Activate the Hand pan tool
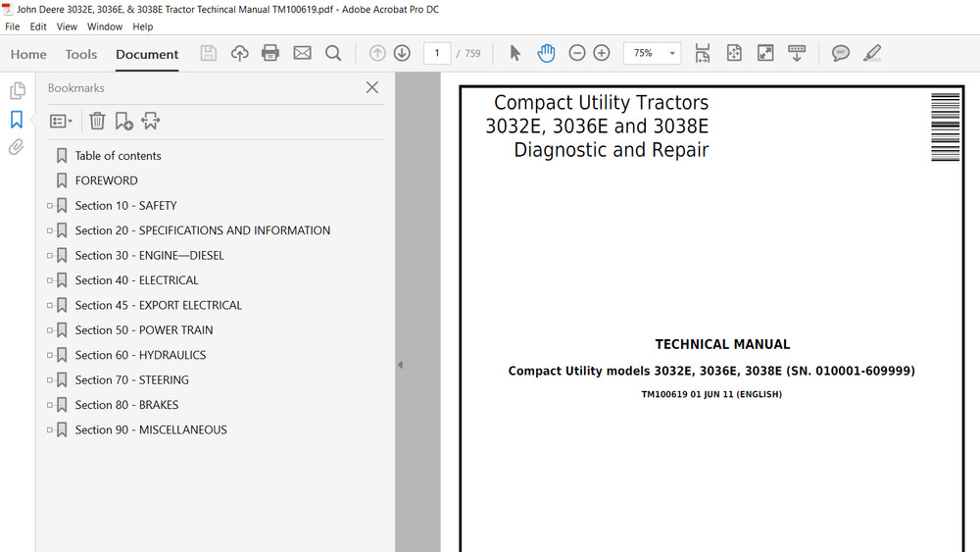Image resolution: width=980 pixels, height=552 pixels. [x=546, y=53]
